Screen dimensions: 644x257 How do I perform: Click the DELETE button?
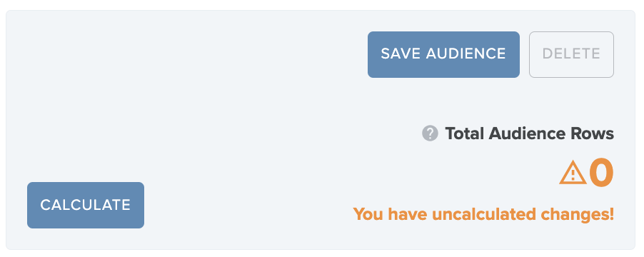coord(571,54)
